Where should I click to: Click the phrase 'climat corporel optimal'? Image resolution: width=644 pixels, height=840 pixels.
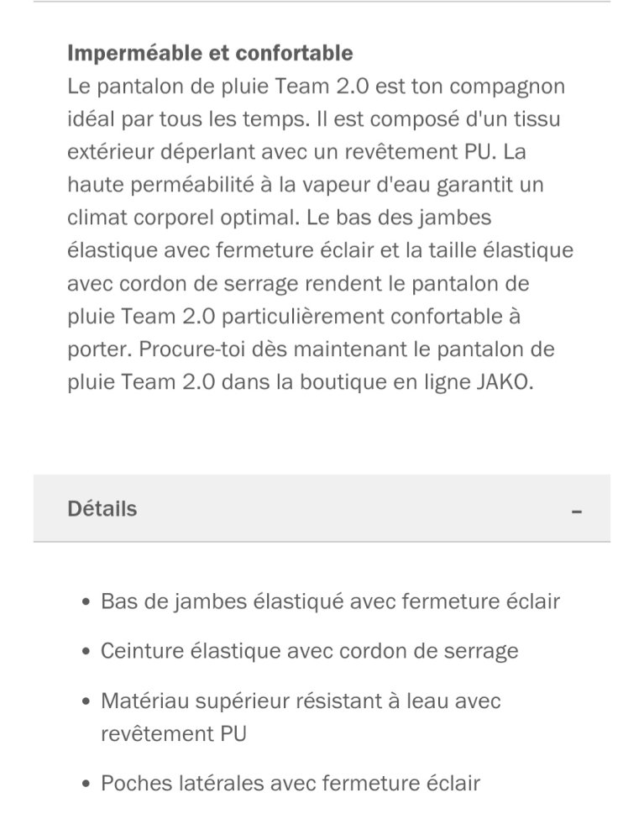coord(181,218)
